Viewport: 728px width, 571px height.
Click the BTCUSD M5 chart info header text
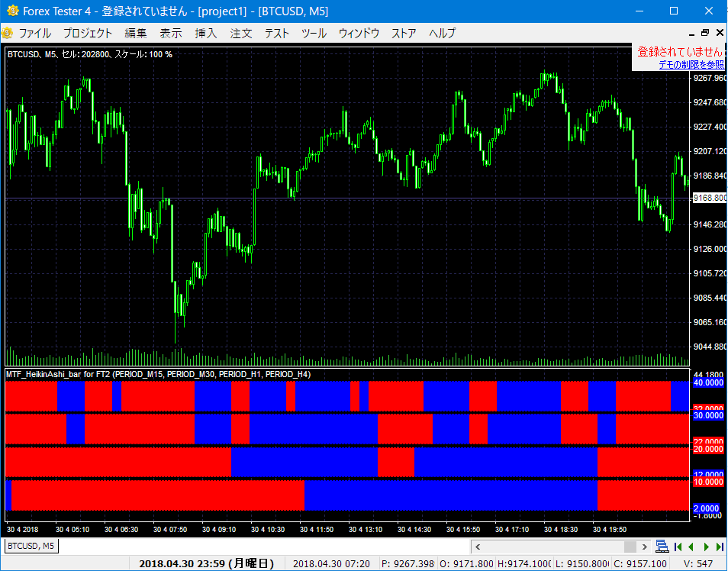(90, 54)
